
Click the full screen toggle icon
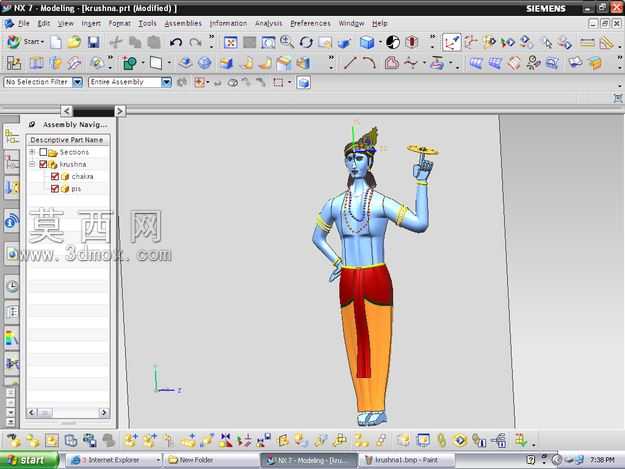pos(618,98)
